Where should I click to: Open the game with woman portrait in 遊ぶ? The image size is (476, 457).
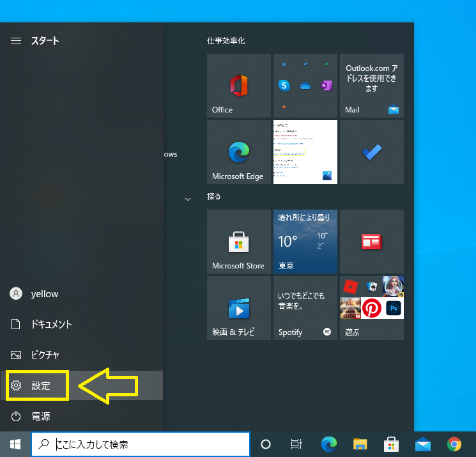[393, 286]
